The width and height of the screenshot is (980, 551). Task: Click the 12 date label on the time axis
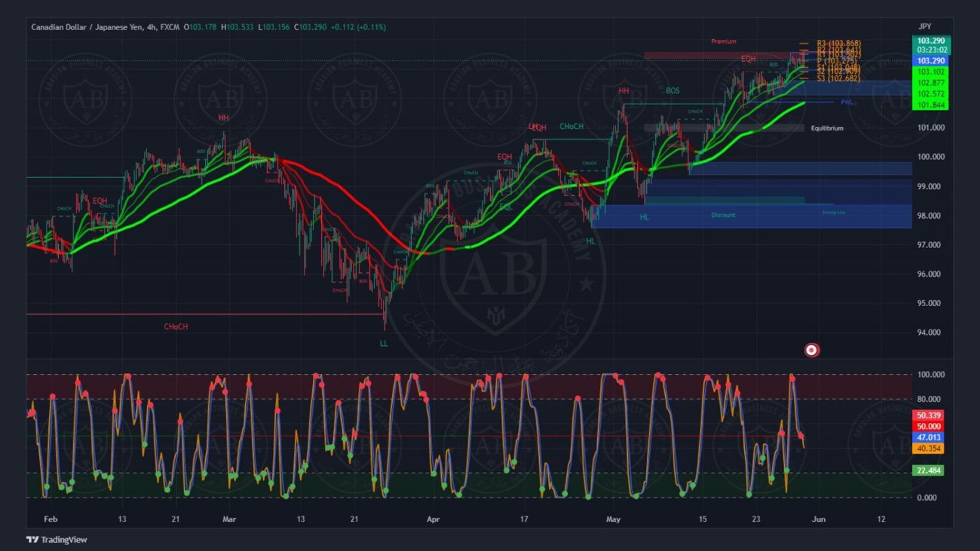pos(881,520)
